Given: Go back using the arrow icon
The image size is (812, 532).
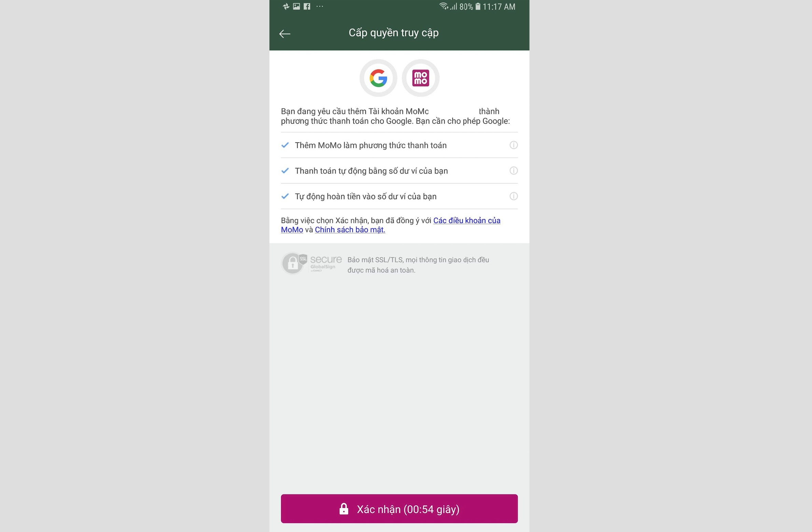Looking at the screenshot, I should point(284,33).
